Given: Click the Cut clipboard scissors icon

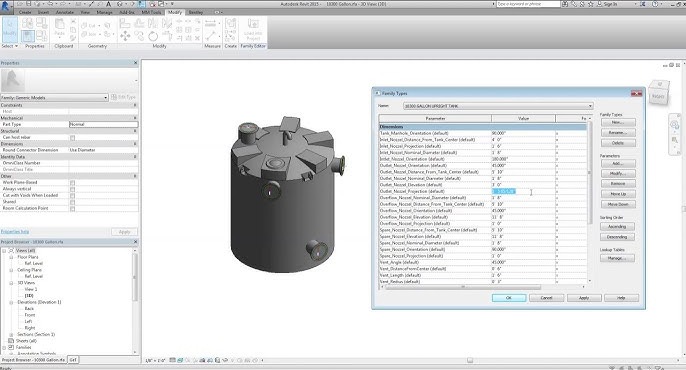Looking at the screenshot, I should [x=73, y=21].
